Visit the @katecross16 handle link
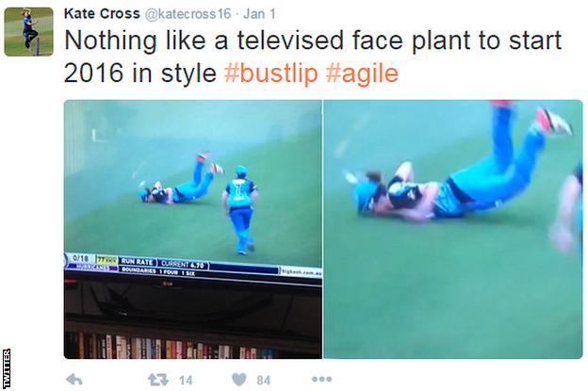 [188, 14]
